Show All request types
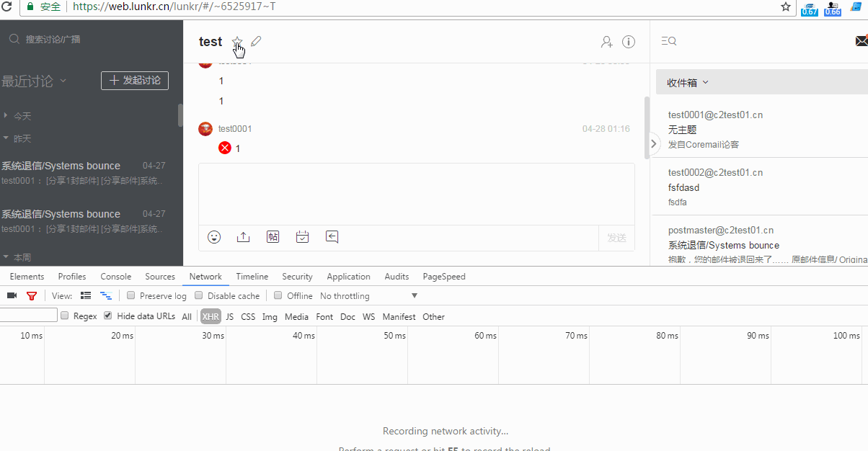 187,317
